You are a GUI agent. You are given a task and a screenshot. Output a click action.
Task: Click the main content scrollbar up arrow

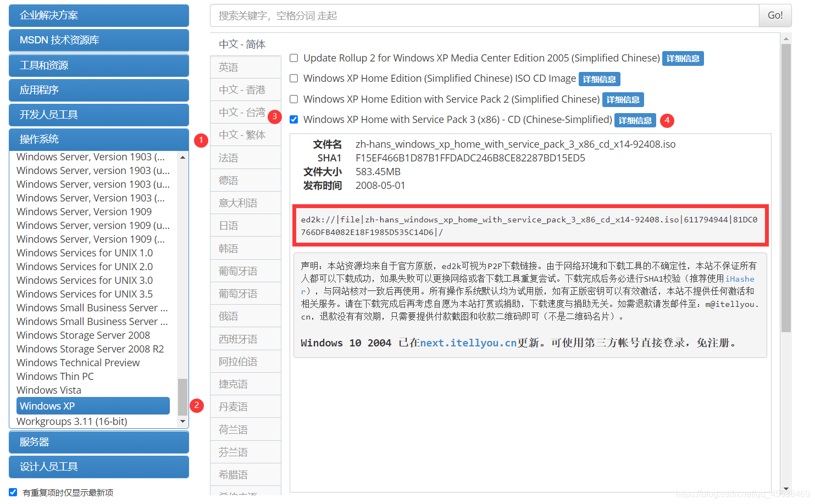coord(786,38)
